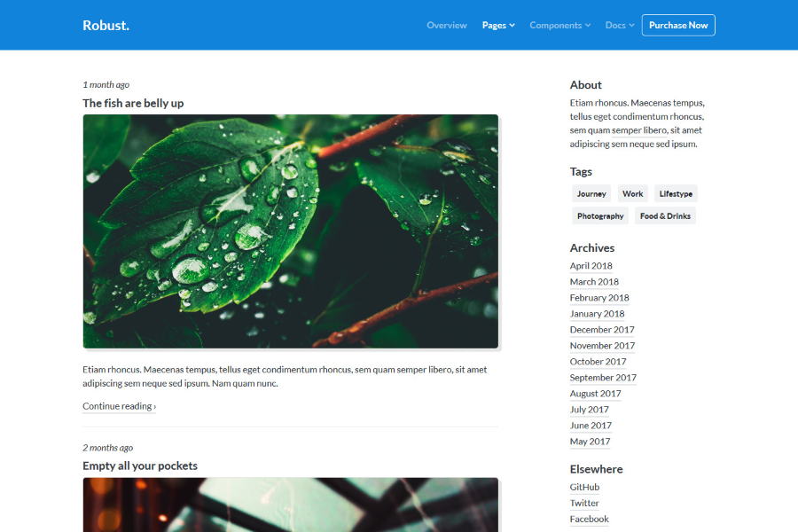Viewport: 798px width, 532px height.
Task: Visit the GitHub link under Elsewhere
Action: tap(583, 486)
